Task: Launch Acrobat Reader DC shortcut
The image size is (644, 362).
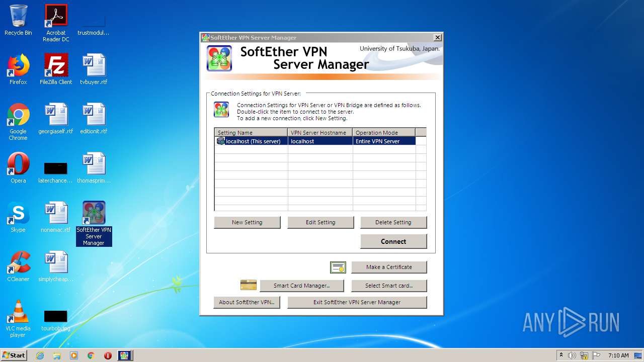Action: [x=56, y=23]
